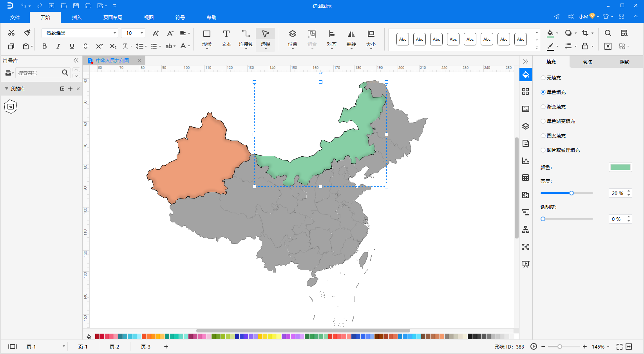This screenshot has width=644, height=354.
Task: Collapse the 符号库 panel with the chevron
Action: point(76,60)
